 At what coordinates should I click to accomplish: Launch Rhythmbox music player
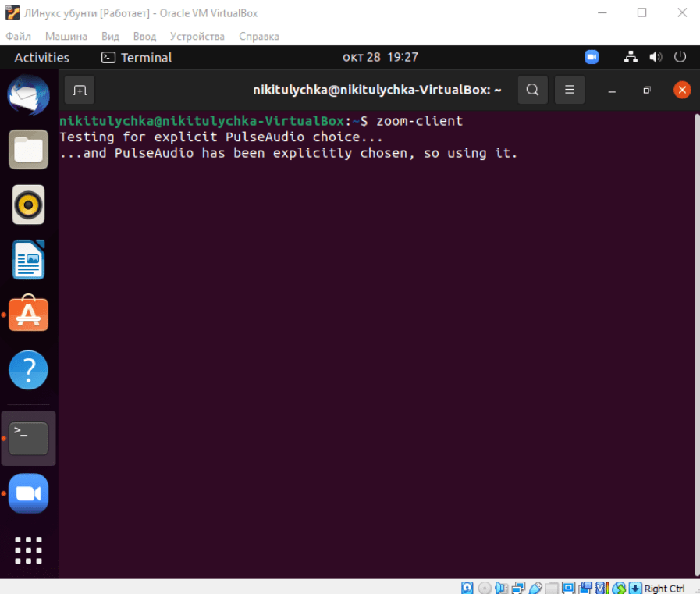(x=29, y=205)
